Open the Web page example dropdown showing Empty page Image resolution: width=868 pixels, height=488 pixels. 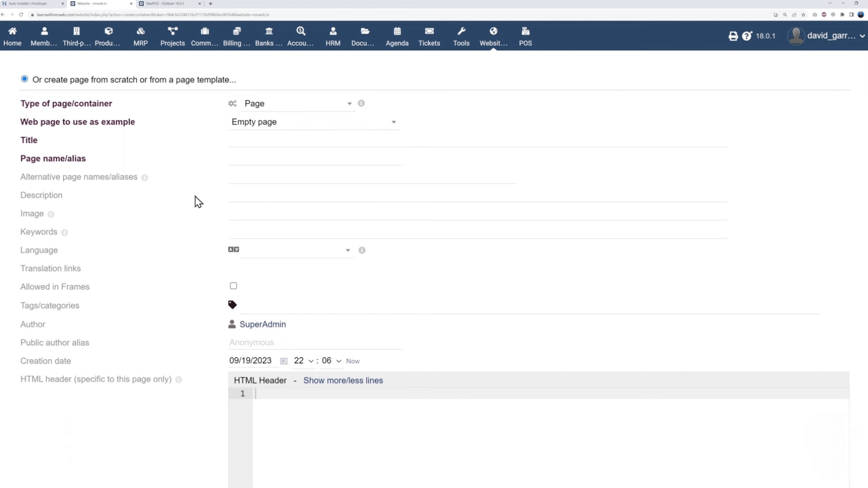393,122
